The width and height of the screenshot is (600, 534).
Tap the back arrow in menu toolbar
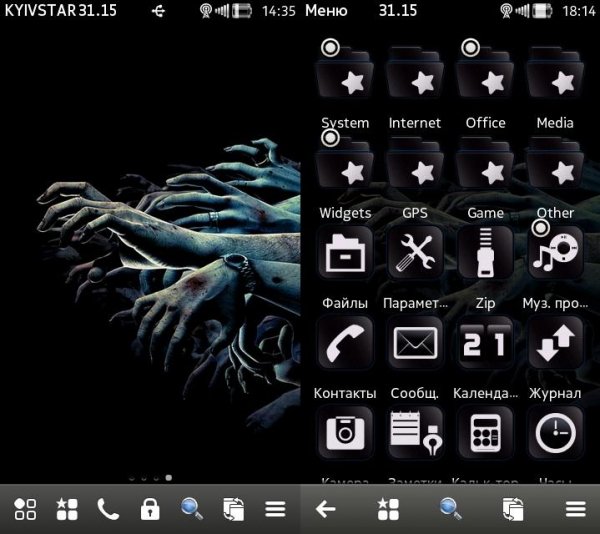tap(326, 509)
